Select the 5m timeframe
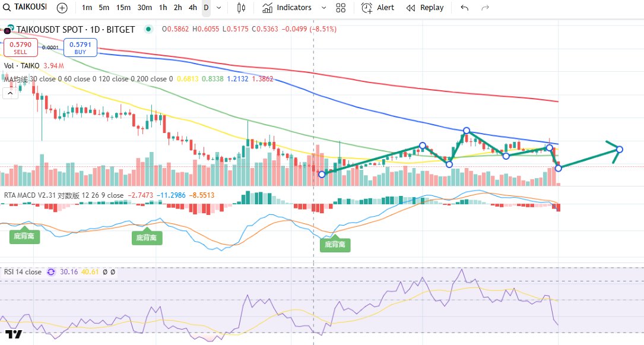Screen dimensions: 644x345 pyautogui.click(x=104, y=7)
